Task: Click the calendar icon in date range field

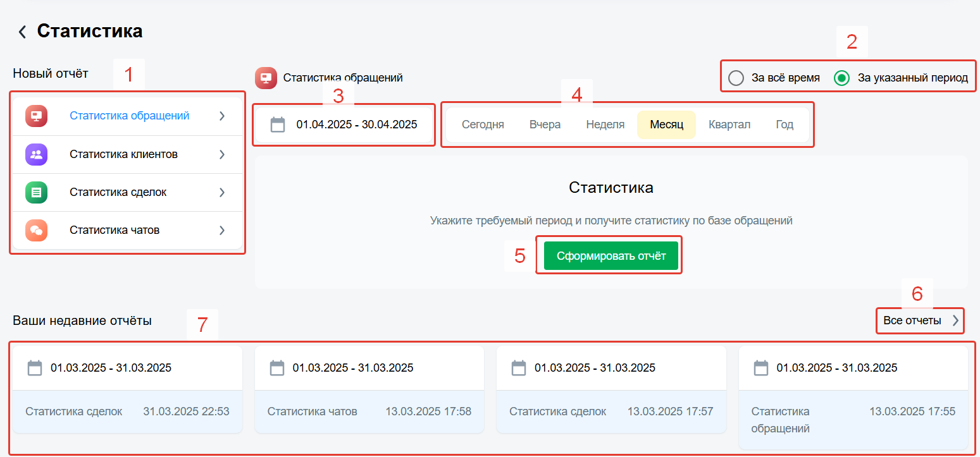Action: coord(278,125)
